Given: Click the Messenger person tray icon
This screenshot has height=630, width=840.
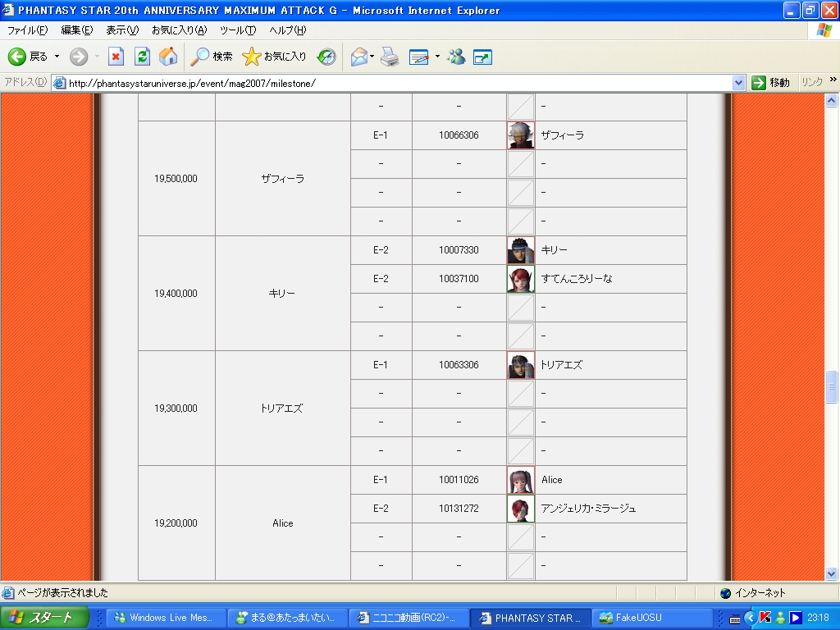Looking at the screenshot, I should point(781,618).
